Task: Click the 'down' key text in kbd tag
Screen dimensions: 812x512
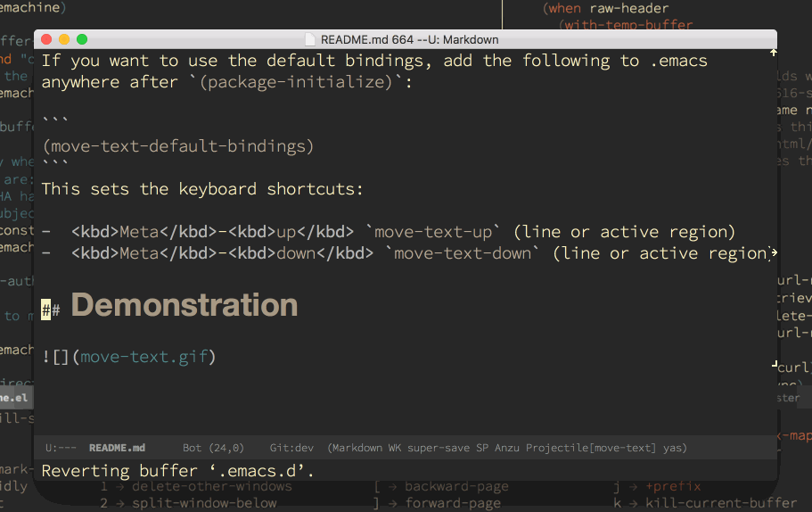Action: (296, 253)
